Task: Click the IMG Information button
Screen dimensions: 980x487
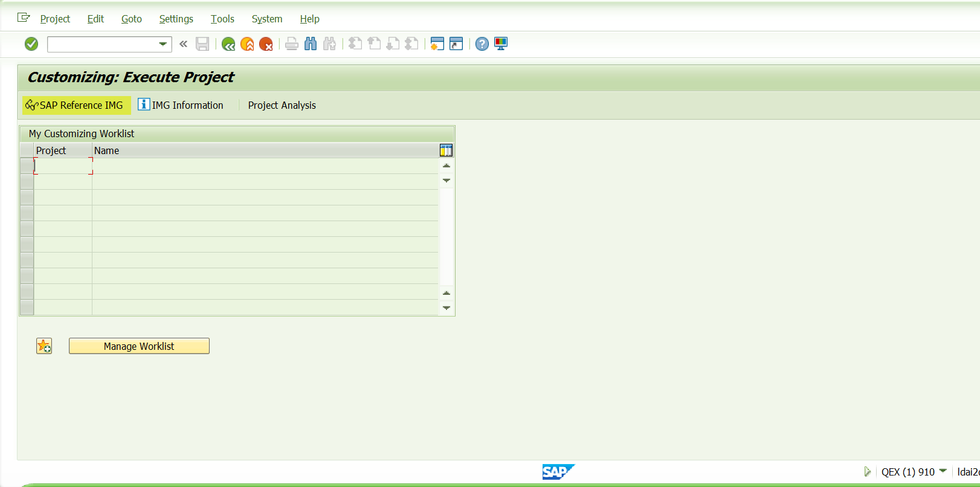Action: (181, 105)
